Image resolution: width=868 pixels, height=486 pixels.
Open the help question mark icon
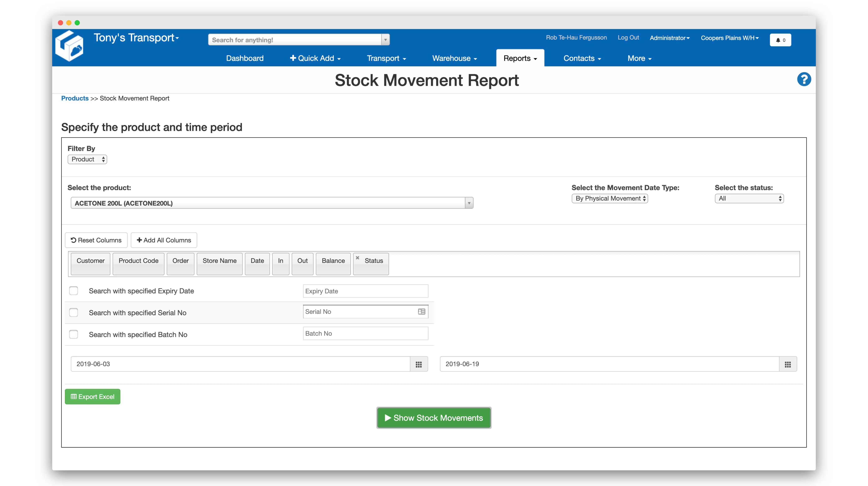(804, 79)
